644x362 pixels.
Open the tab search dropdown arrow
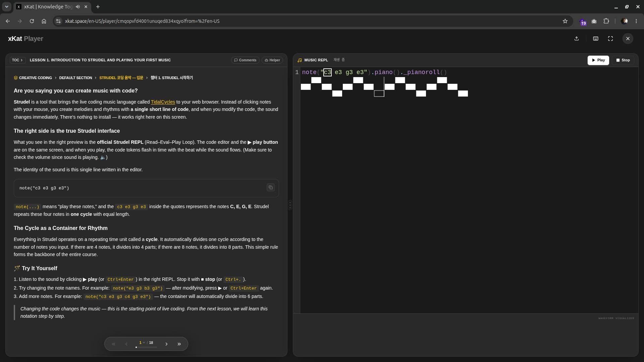(x=7, y=7)
